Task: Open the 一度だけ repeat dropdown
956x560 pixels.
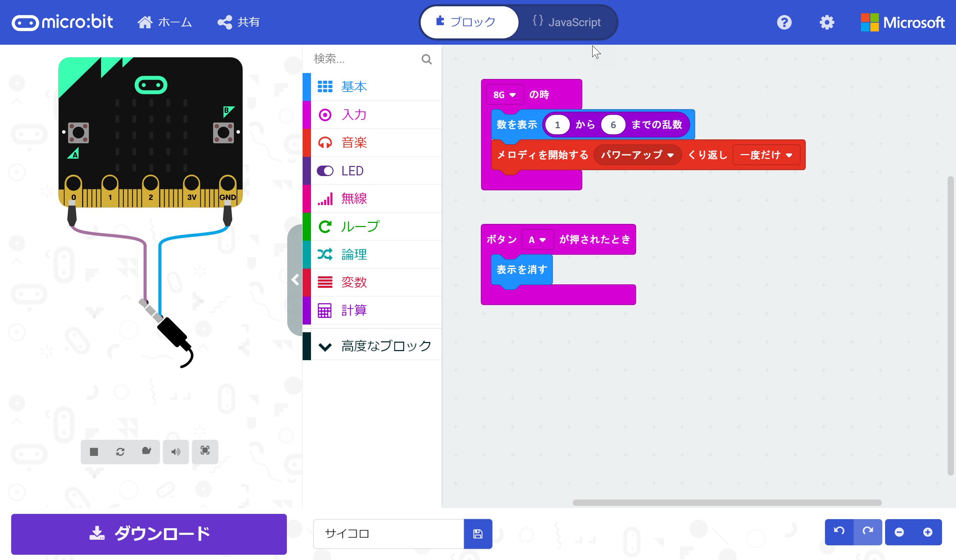Action: [766, 155]
